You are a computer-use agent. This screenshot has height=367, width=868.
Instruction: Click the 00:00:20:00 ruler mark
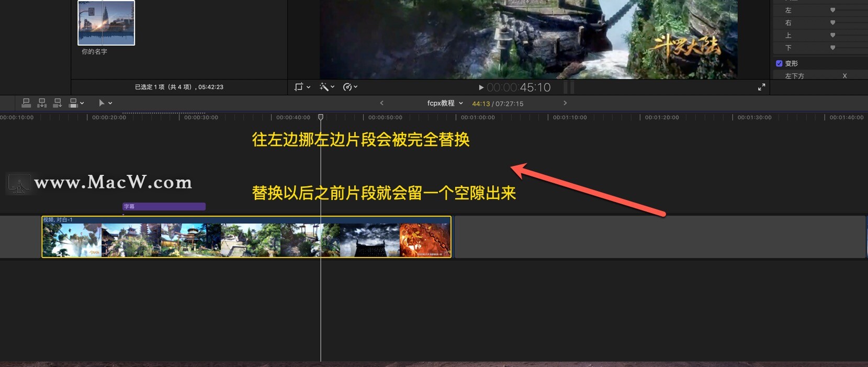pyautogui.click(x=109, y=117)
